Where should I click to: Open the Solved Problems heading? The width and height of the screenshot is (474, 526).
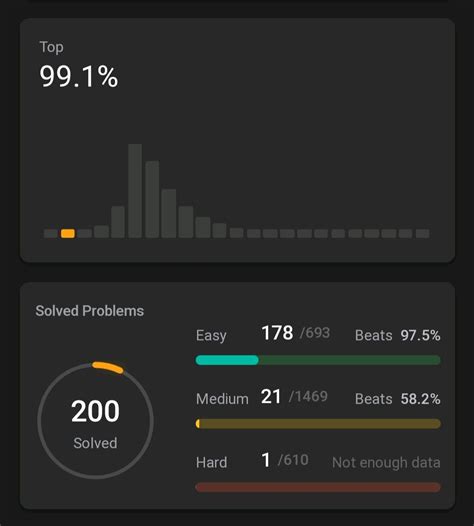[x=90, y=311]
